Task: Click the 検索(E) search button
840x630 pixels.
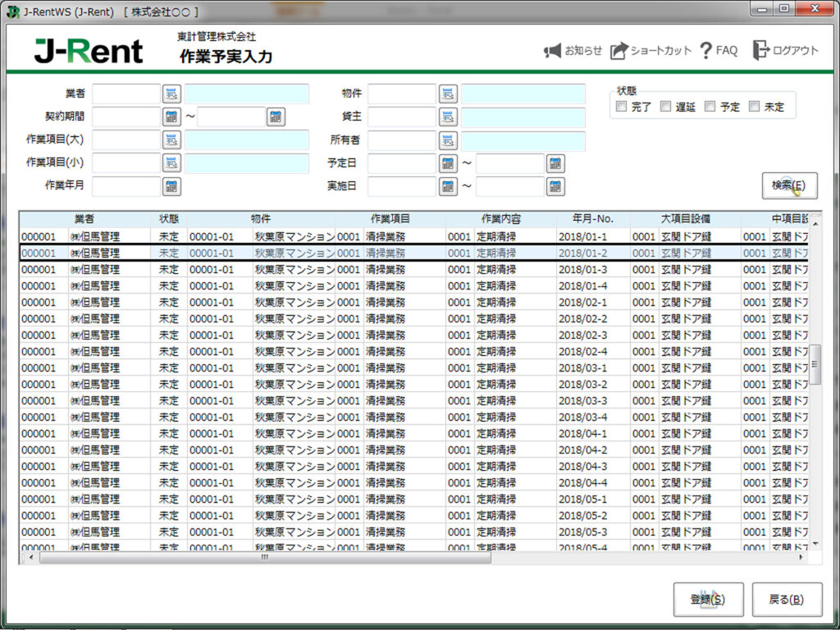Action: pos(790,185)
